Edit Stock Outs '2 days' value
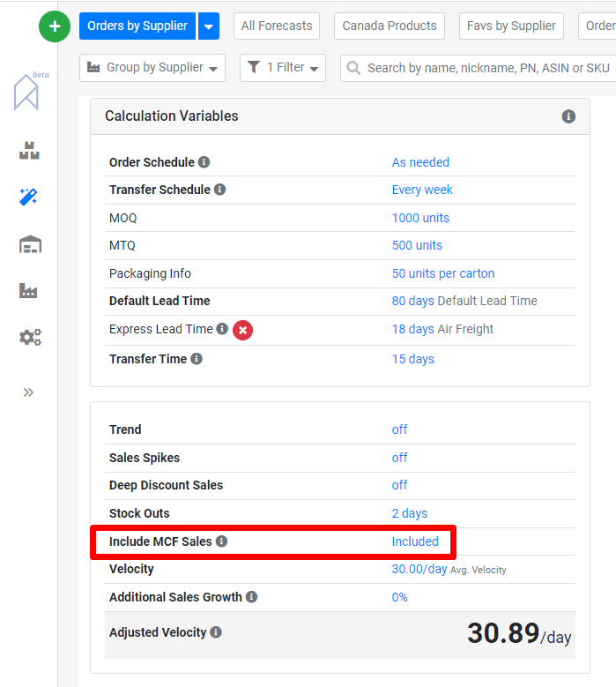 [410, 513]
